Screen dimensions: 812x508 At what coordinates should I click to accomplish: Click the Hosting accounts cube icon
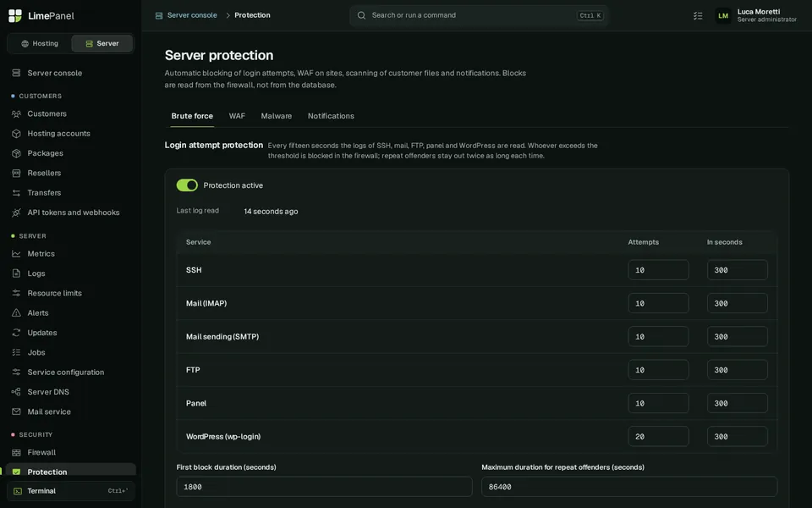click(17, 133)
